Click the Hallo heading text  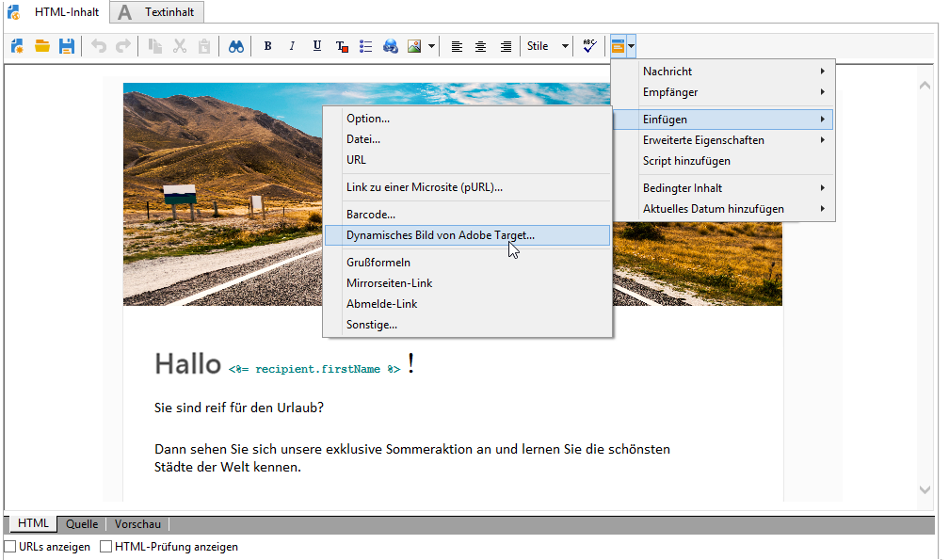pos(187,364)
